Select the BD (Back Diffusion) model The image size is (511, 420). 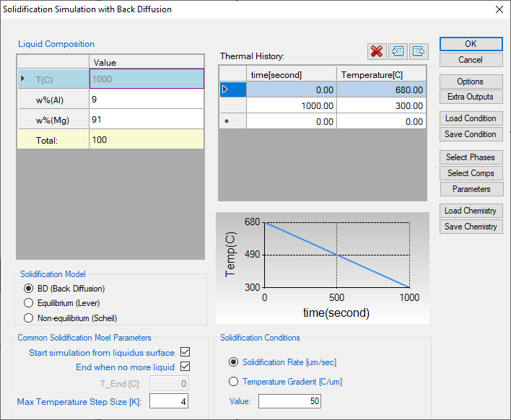click(29, 289)
